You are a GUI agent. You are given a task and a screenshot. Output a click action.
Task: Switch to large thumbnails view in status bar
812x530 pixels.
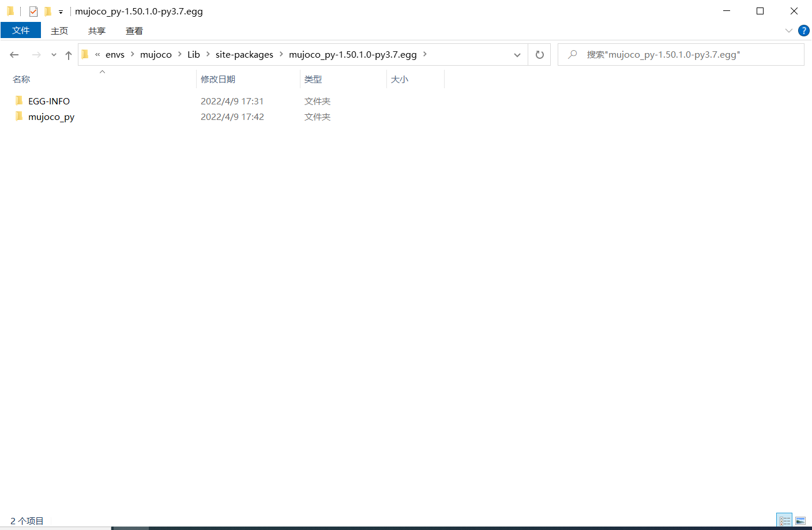pyautogui.click(x=801, y=520)
